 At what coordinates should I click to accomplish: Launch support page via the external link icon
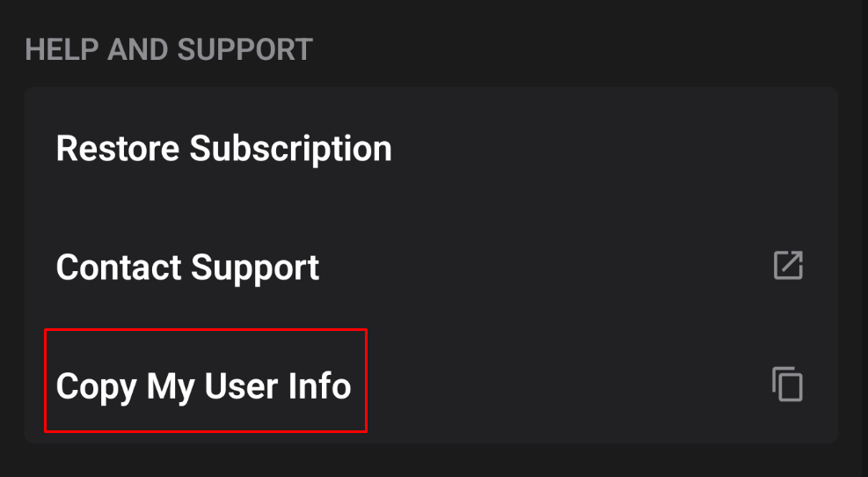coord(787,266)
